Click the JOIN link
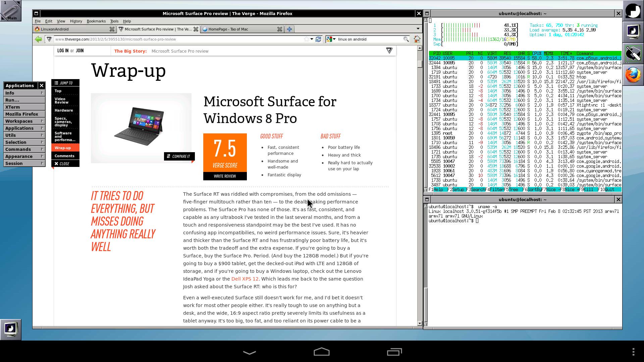Screen dimensions: 644x362 click(x=80, y=51)
